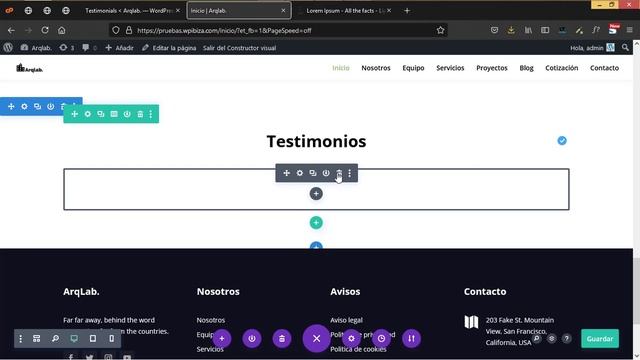Open portability import/export arrows
640x360 pixels.
(411, 338)
